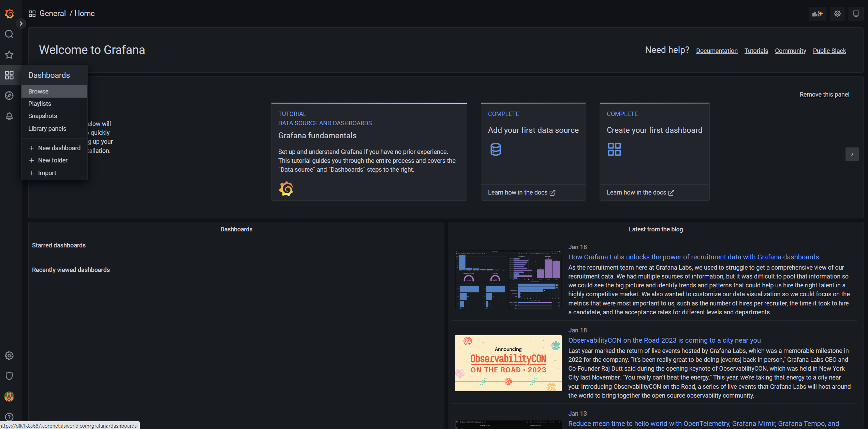Open the Alerting bell icon

(9, 116)
